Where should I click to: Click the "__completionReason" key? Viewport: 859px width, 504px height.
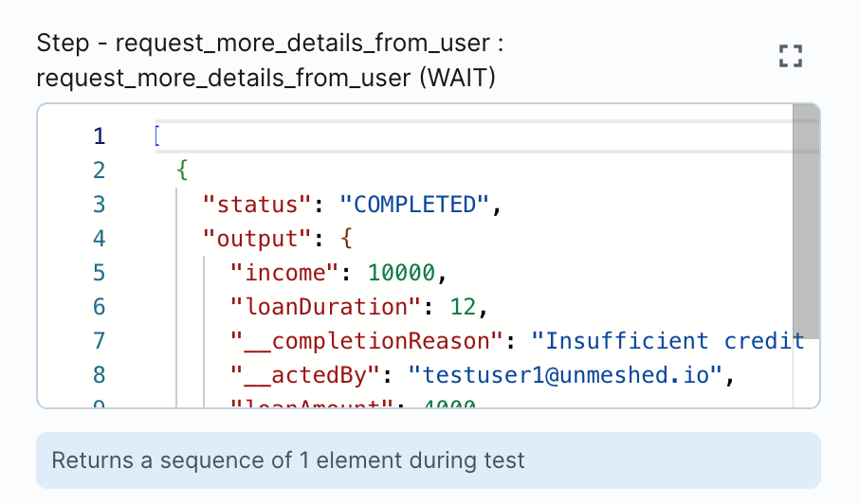(367, 341)
